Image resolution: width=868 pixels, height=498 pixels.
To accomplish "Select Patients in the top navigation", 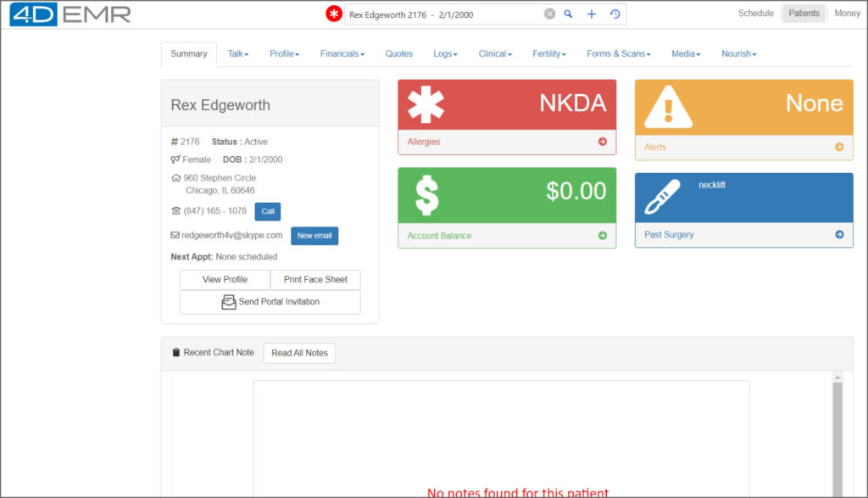I will pos(803,13).
